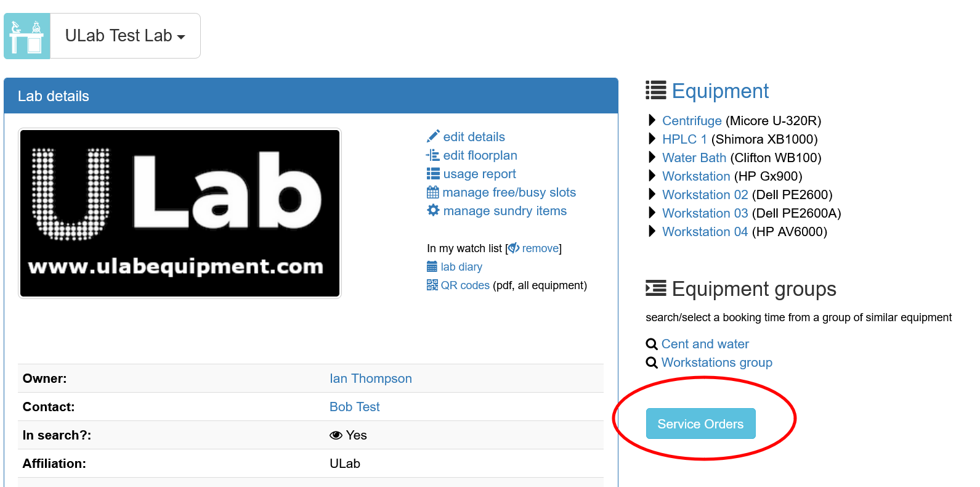The image size is (980, 487).
Task: Click the lab diary calendar icon
Action: click(432, 267)
